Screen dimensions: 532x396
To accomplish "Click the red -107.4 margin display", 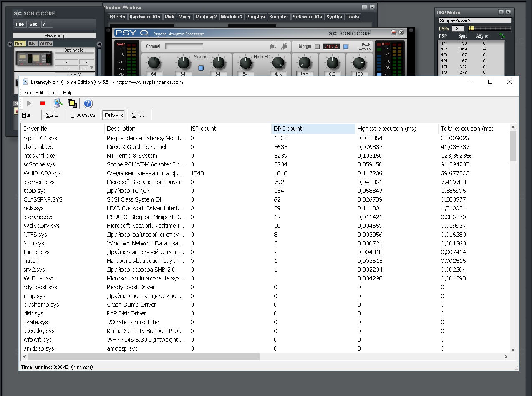I will point(331,46).
